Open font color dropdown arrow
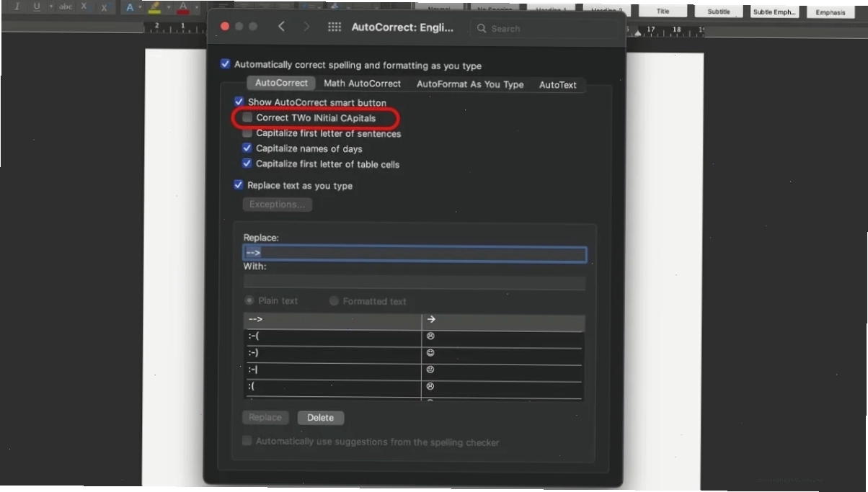The width and height of the screenshot is (868, 492). click(196, 7)
